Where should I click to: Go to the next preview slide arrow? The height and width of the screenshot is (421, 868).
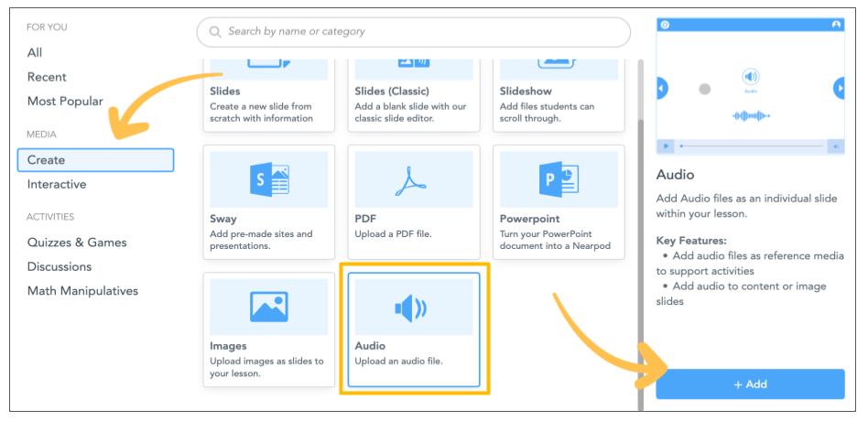pyautogui.click(x=838, y=89)
